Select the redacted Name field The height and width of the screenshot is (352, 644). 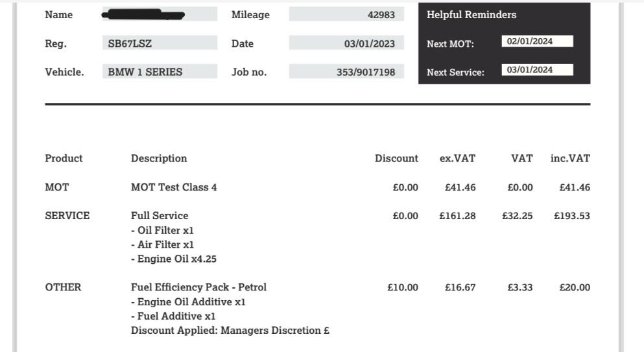point(160,14)
